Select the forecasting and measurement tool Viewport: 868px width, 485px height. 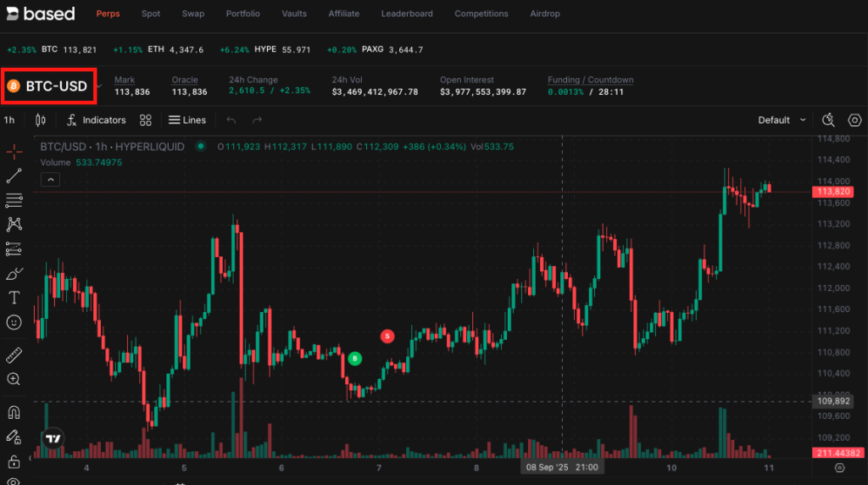pyautogui.click(x=14, y=249)
